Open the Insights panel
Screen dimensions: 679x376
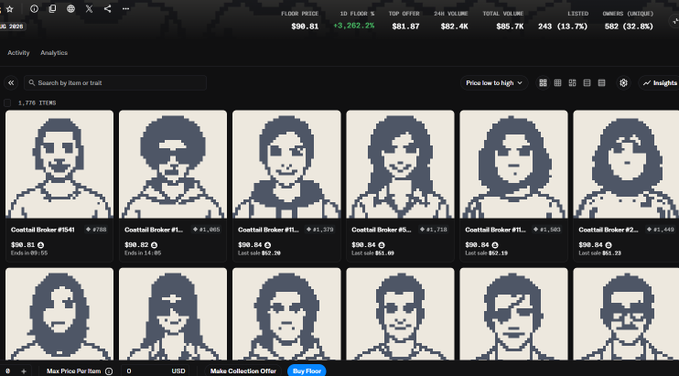pos(659,83)
